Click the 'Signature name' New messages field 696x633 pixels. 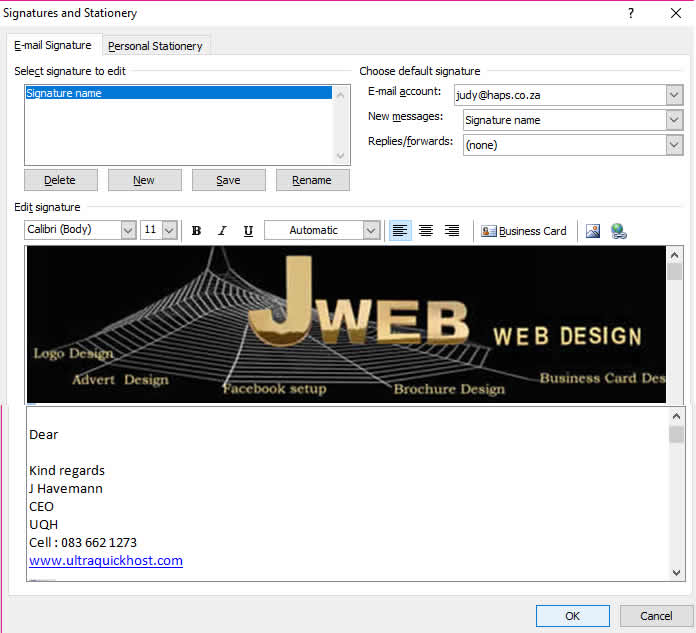564,120
